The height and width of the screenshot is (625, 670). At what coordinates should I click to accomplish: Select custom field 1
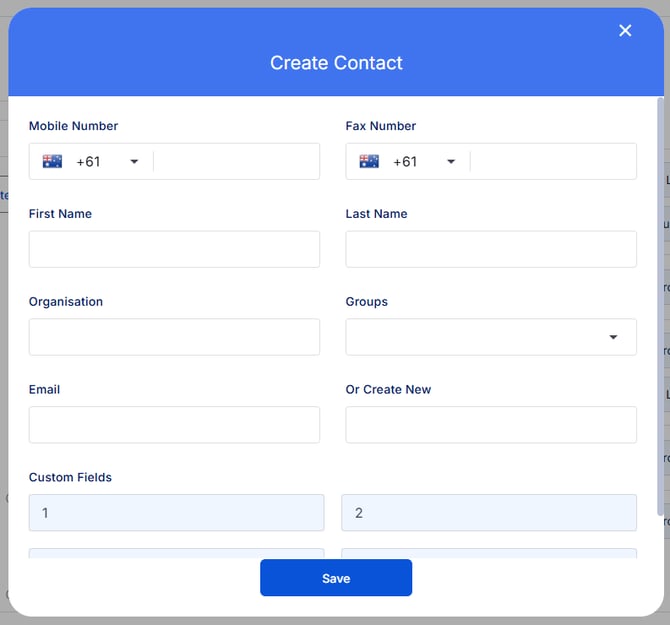176,513
